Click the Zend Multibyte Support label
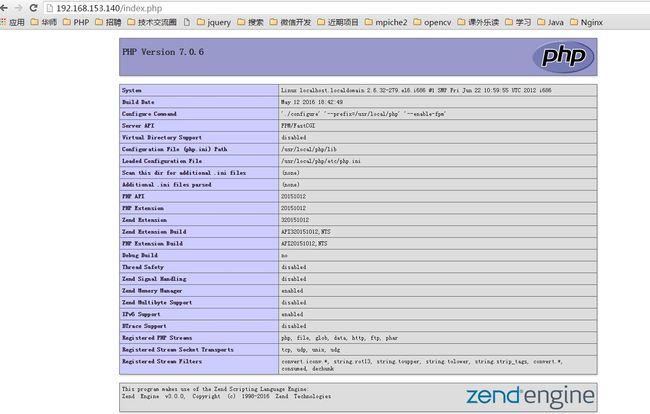The width and height of the screenshot is (650, 414). (157, 303)
